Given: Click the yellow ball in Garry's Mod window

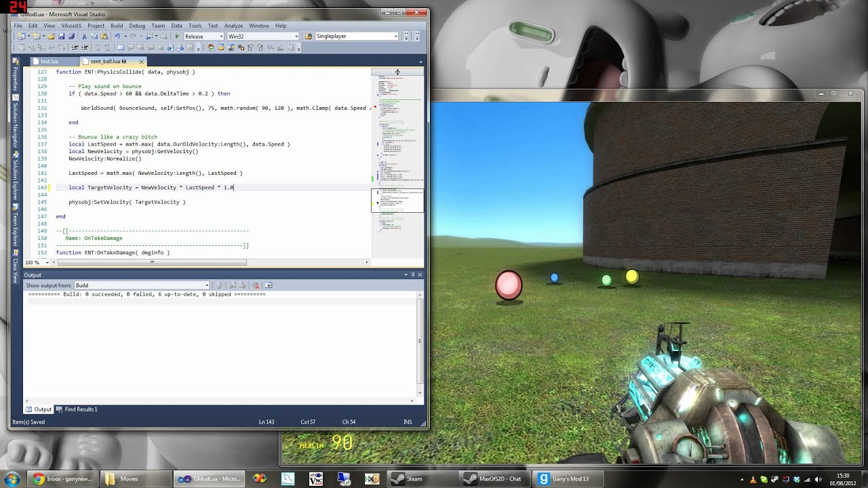Looking at the screenshot, I should click(x=632, y=276).
